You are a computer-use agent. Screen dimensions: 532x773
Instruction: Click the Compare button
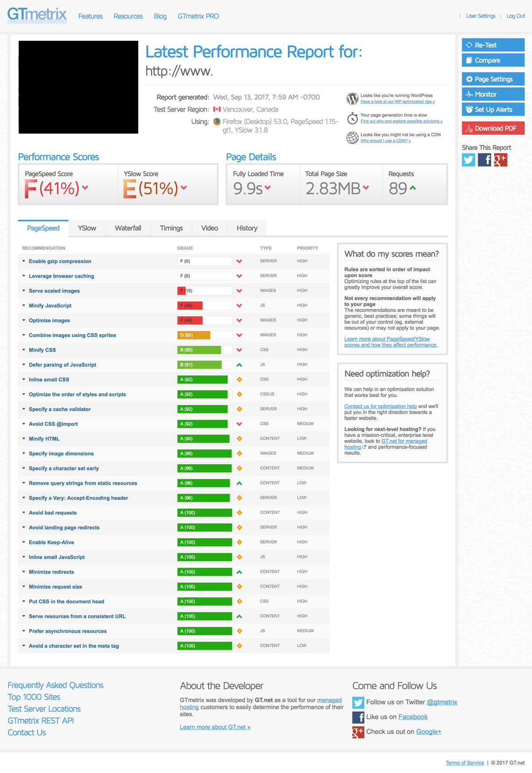(x=493, y=60)
